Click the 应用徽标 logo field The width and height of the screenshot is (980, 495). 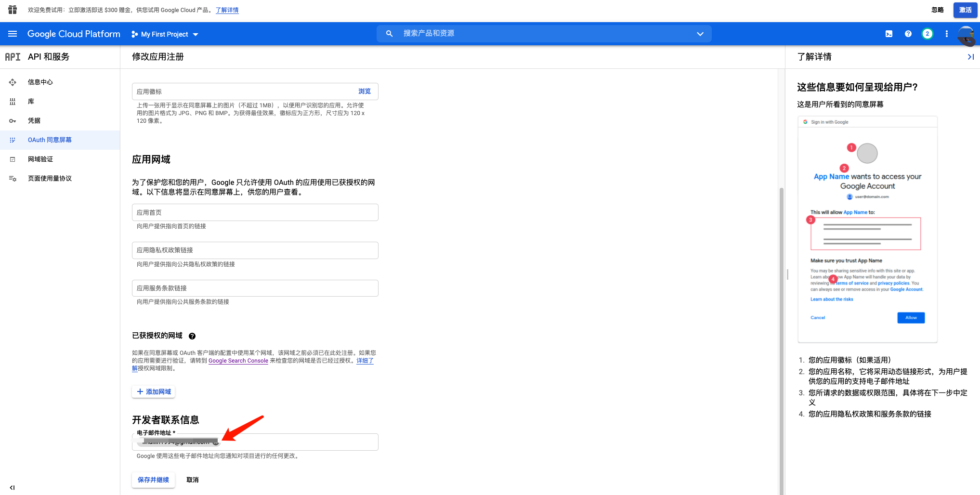point(255,91)
